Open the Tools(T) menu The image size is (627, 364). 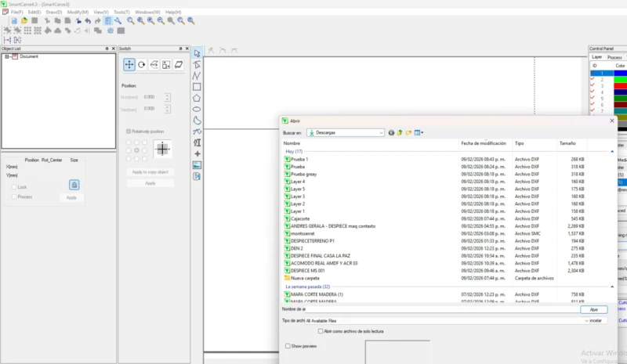pyautogui.click(x=121, y=13)
